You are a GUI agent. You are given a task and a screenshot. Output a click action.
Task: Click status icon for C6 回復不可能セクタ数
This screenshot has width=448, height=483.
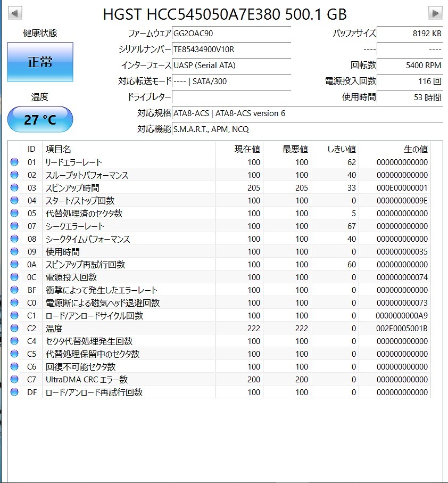(x=14, y=366)
